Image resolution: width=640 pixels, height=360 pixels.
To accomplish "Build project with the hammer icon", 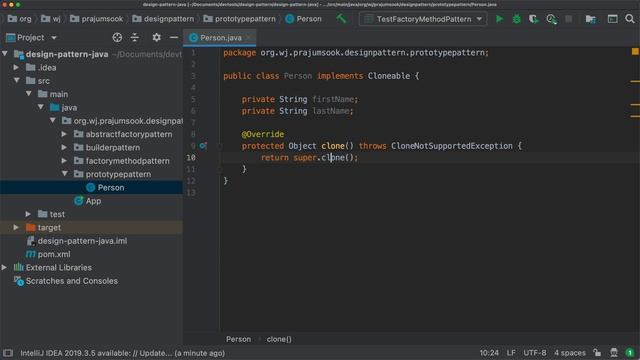I will (x=341, y=18).
